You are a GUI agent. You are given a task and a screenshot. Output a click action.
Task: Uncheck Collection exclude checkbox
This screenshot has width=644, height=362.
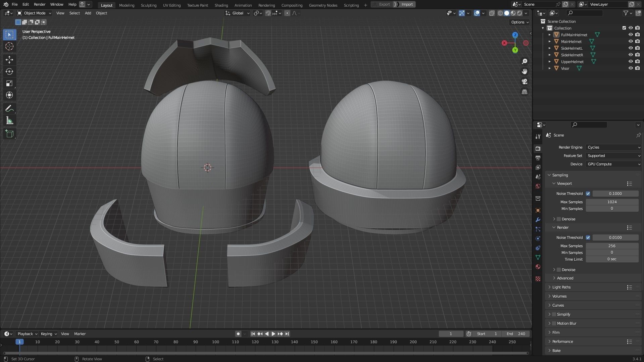tap(624, 28)
